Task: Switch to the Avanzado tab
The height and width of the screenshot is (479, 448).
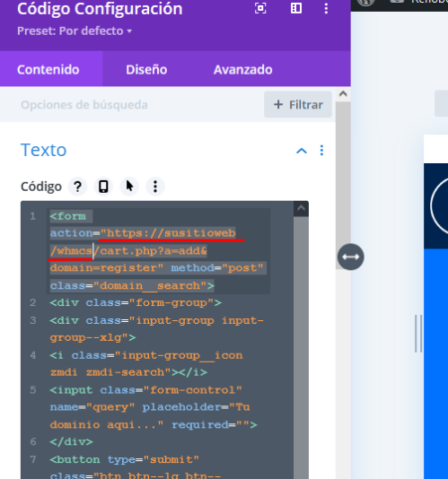Action: pyautogui.click(x=242, y=69)
